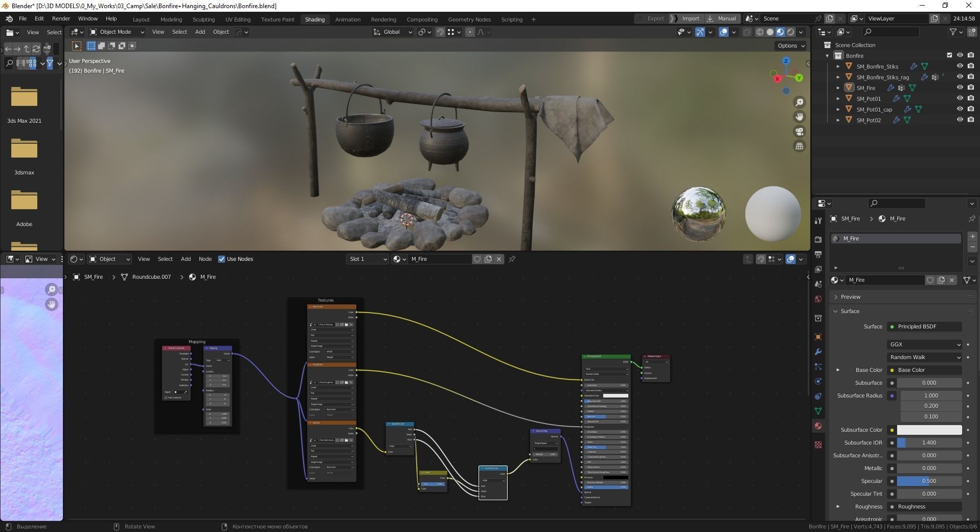Viewport: 980px width, 532px height.
Task: Switch viewport to rendered shading
Action: coord(791,32)
